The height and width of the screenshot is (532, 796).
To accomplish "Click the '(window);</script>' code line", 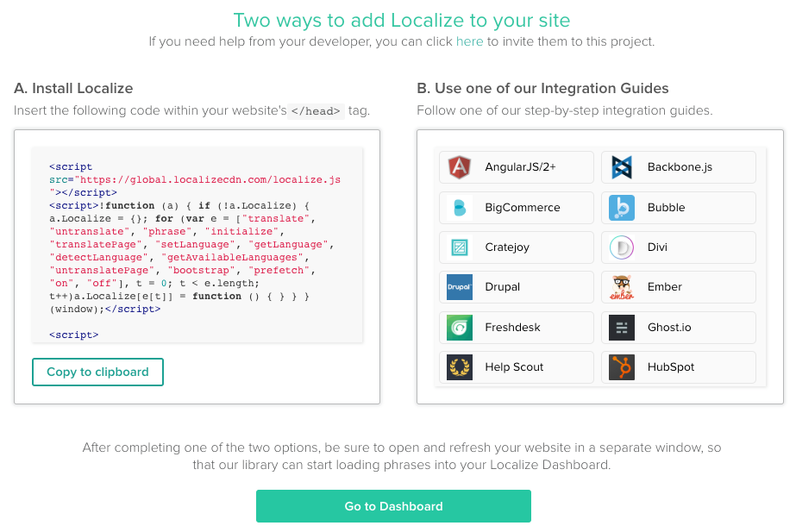I will (105, 310).
